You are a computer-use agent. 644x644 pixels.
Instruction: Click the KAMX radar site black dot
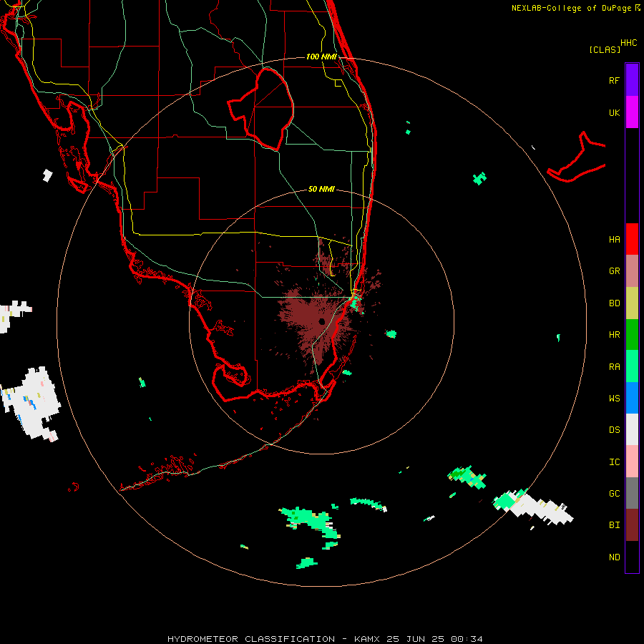pos(321,321)
